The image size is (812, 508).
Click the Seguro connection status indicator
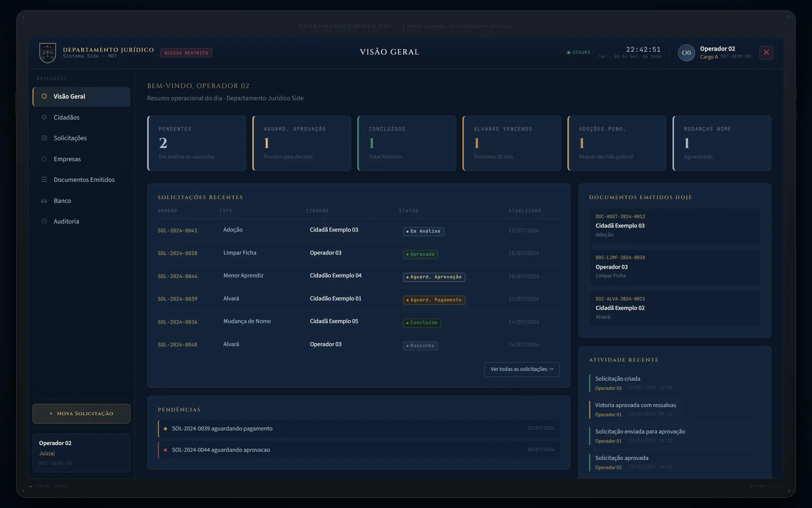(x=579, y=52)
